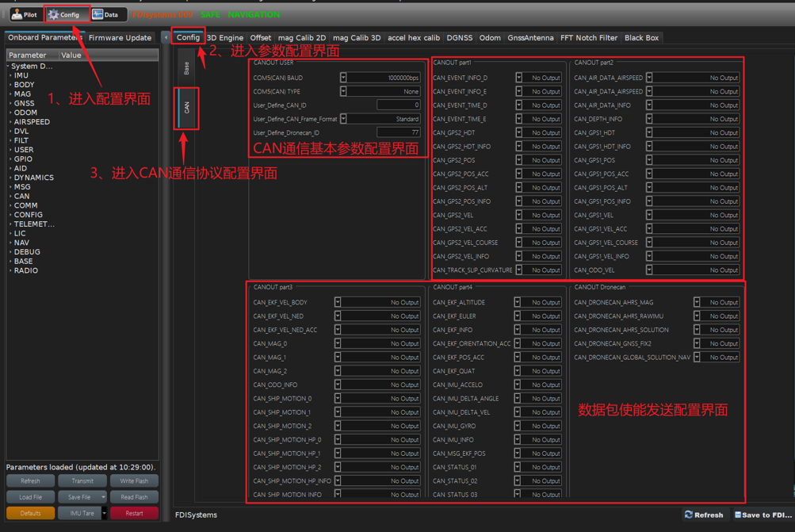Screen dimensions: 795x532
Task: Open COM5(CAN) TYPE dropdown
Action: tap(343, 91)
